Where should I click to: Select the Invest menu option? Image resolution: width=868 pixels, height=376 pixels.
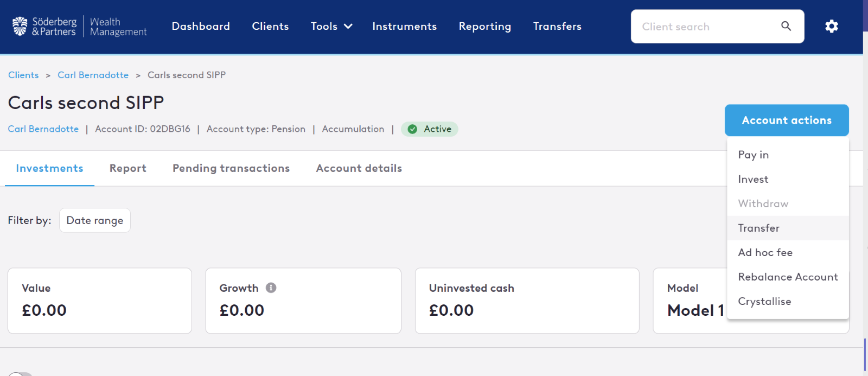pyautogui.click(x=753, y=179)
